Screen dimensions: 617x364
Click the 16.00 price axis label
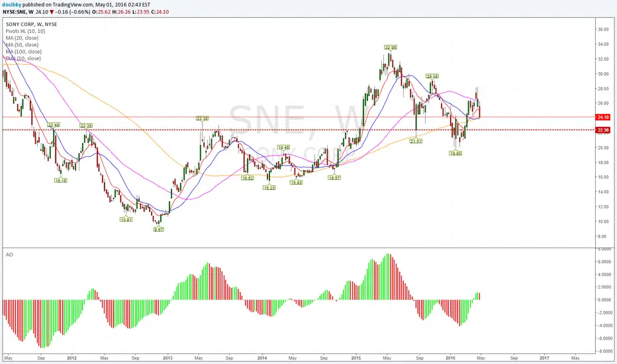603,177
